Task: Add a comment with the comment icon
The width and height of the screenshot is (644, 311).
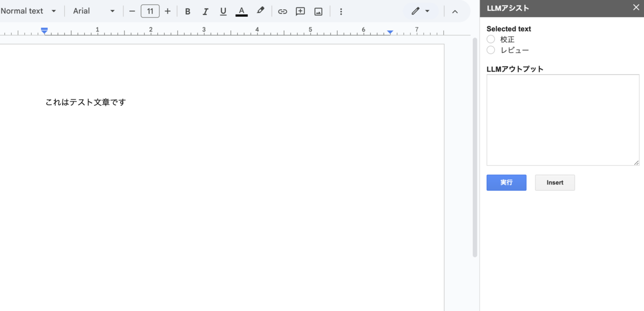Action: [x=301, y=11]
